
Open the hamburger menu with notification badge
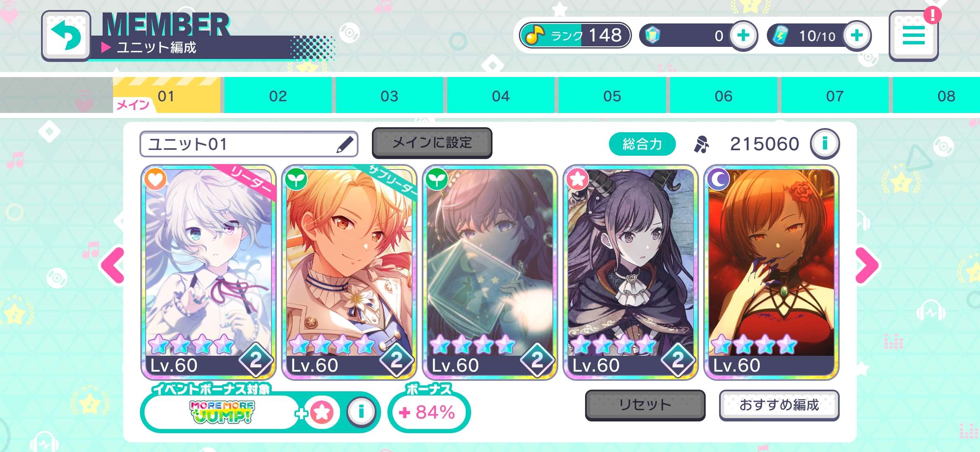point(913,36)
